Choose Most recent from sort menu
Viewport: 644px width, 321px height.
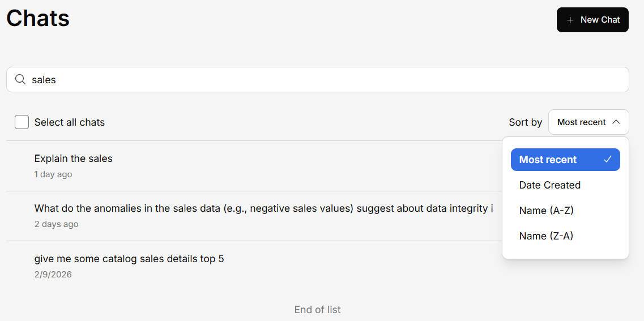(x=548, y=160)
